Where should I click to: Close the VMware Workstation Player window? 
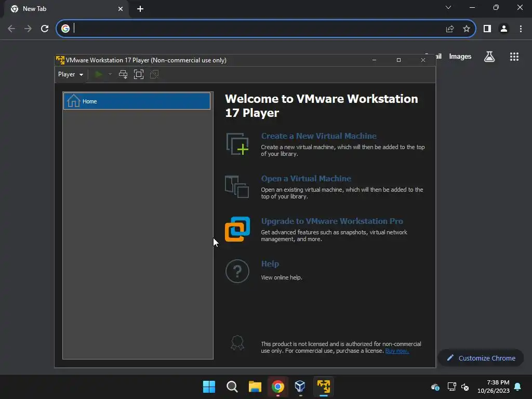423,60
